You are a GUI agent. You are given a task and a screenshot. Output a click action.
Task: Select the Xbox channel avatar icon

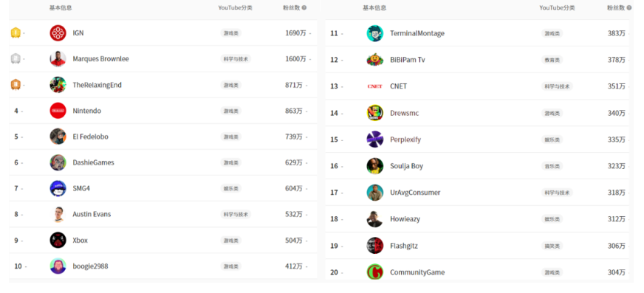(58, 240)
